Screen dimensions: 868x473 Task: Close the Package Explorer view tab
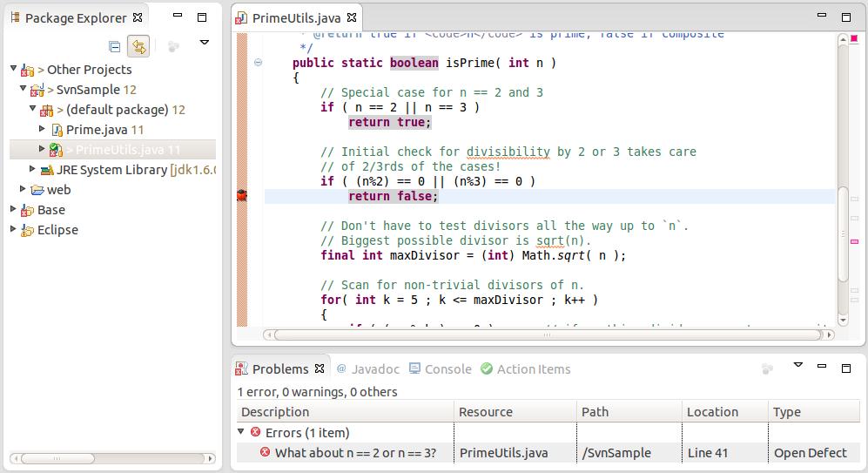pos(138,17)
